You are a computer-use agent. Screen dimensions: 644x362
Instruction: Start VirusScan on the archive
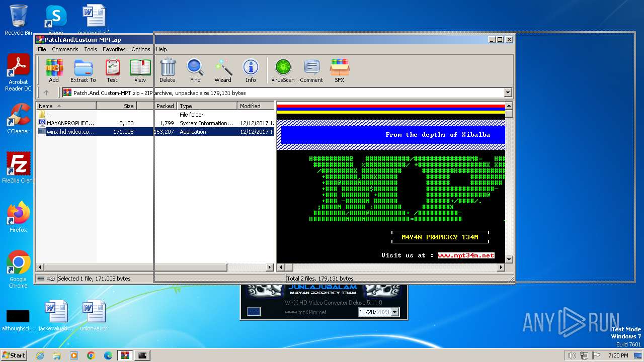(283, 70)
